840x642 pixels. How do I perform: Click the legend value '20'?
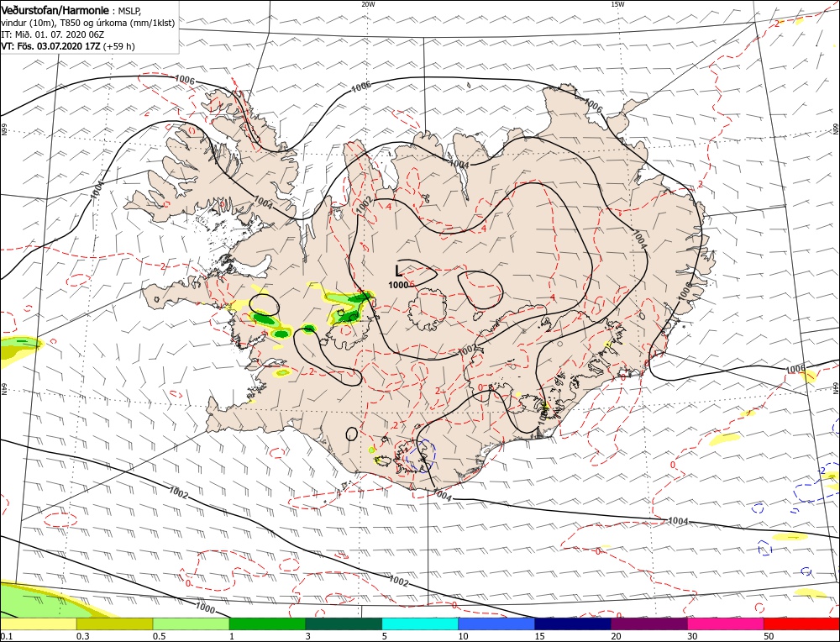(x=616, y=636)
